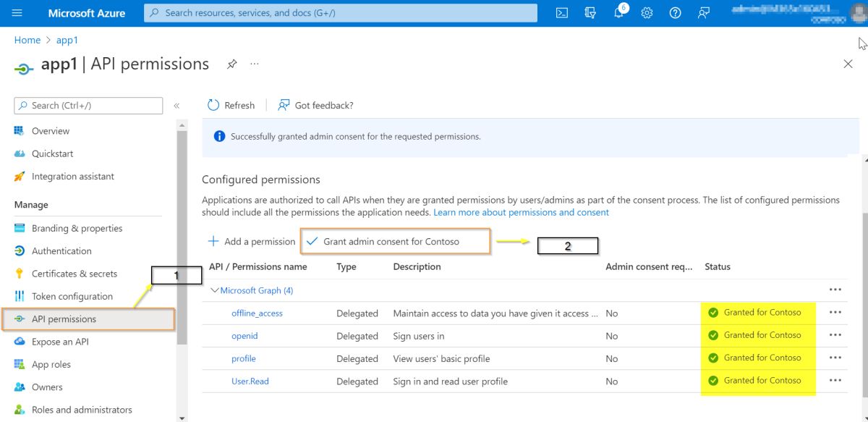868x422 pixels.
Task: Close the API permissions blade
Action: 848,64
